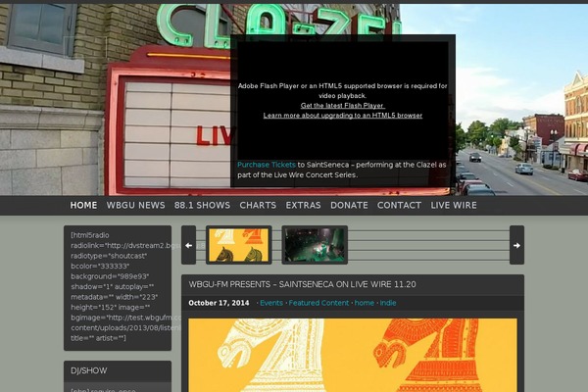Open the WBGU-FM Presents SaintSeneca post title
This screenshot has width=588, height=392.
pyautogui.click(x=302, y=284)
